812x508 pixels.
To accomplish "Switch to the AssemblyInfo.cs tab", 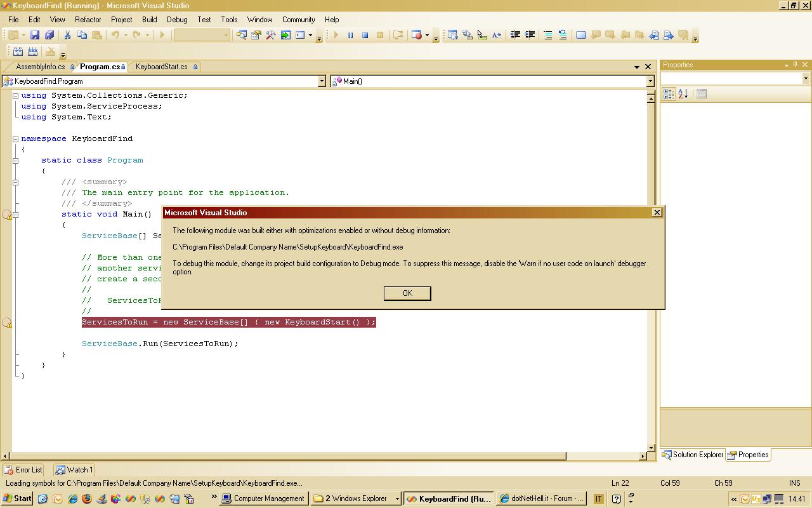I will click(41, 67).
